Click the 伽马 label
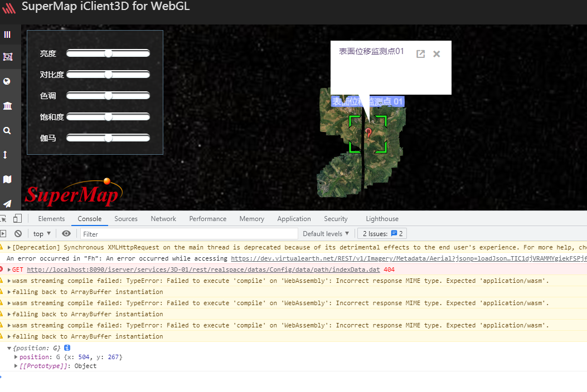 [x=48, y=139]
